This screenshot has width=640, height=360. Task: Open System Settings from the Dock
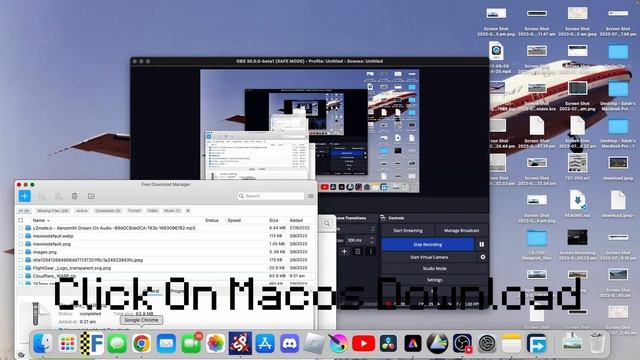[487, 344]
